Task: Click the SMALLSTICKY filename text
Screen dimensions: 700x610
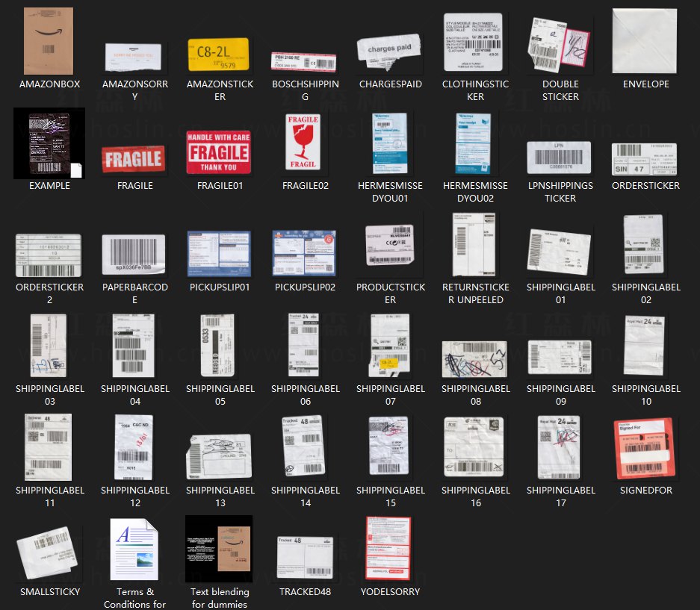Action: [50, 591]
